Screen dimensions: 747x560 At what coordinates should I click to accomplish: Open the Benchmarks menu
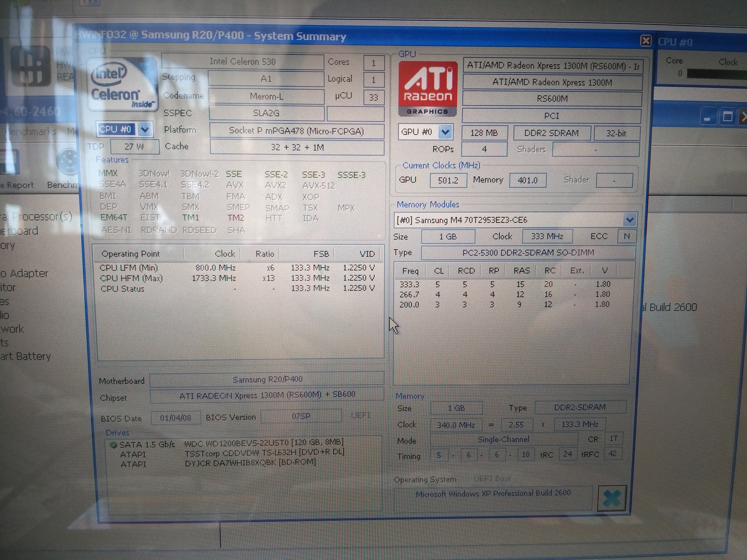point(32,131)
